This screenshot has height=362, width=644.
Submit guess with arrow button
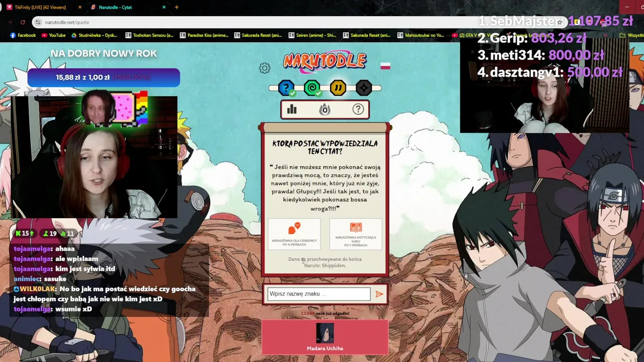point(379,294)
